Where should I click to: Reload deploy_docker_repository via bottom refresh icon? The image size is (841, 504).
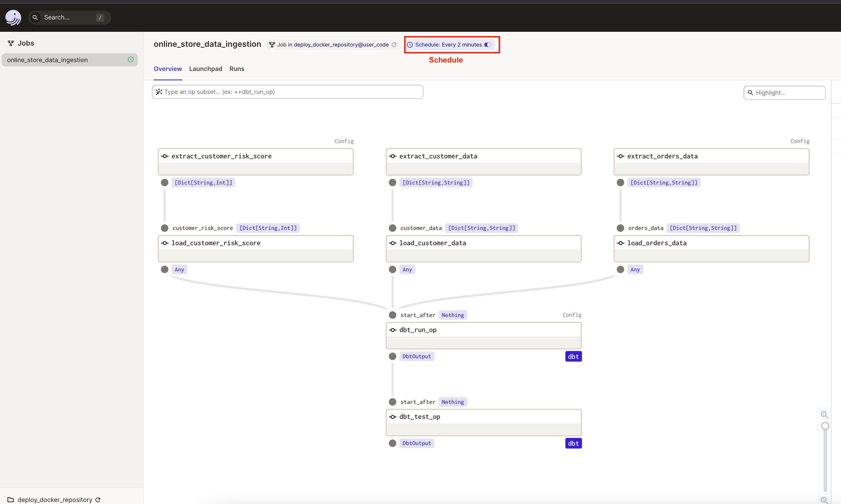98,500
